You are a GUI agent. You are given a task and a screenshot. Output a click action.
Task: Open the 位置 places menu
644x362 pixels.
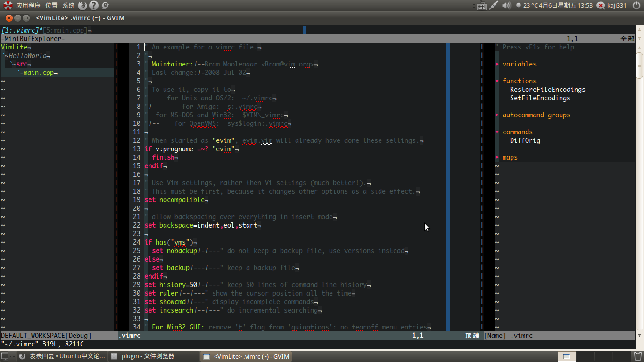pyautogui.click(x=51, y=6)
